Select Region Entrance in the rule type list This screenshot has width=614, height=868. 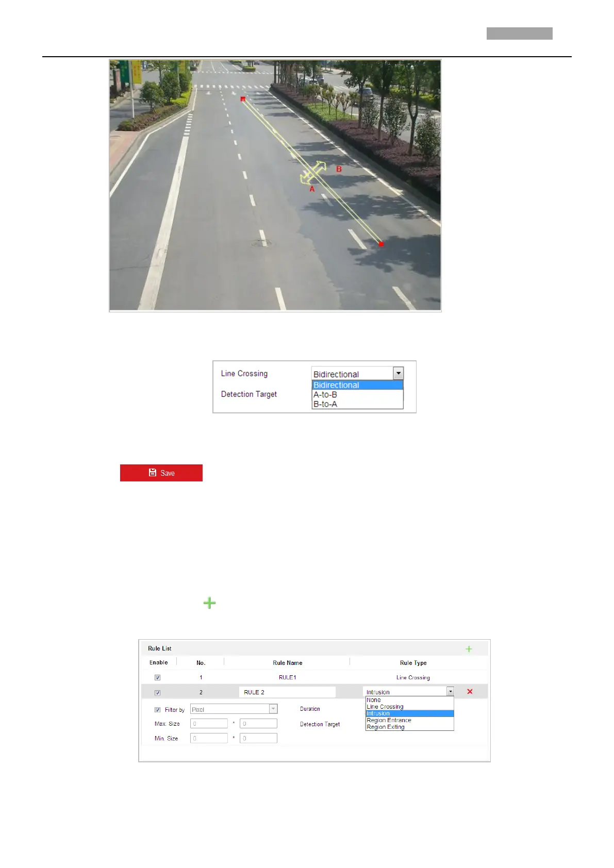[409, 720]
